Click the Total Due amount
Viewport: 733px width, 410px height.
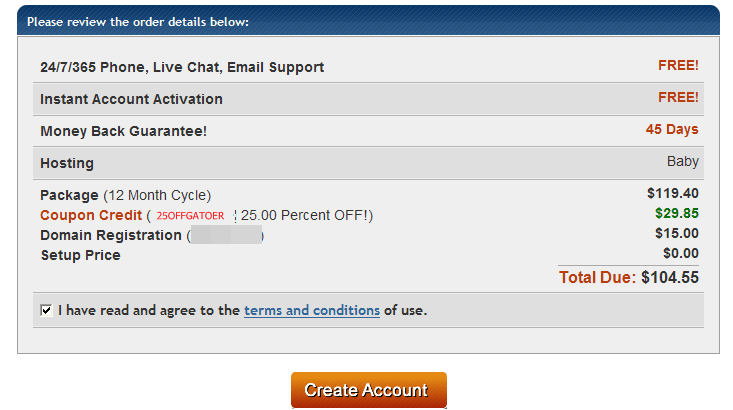(628, 277)
